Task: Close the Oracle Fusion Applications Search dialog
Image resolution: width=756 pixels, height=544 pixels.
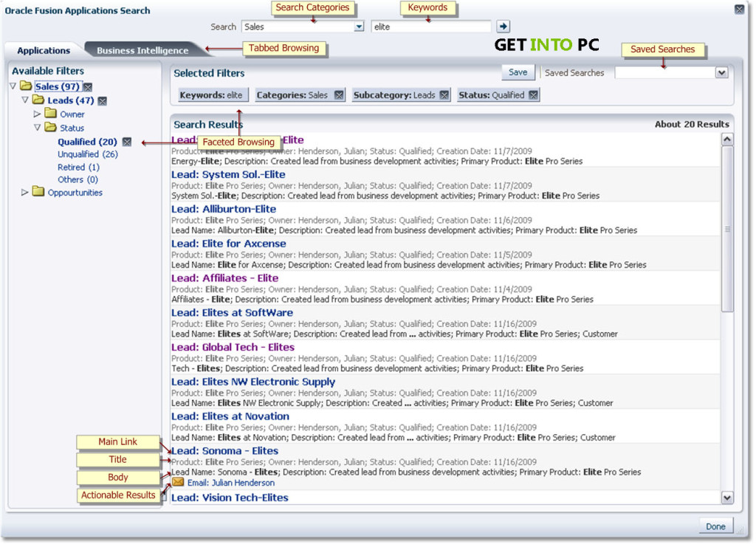Action: pyautogui.click(x=739, y=9)
